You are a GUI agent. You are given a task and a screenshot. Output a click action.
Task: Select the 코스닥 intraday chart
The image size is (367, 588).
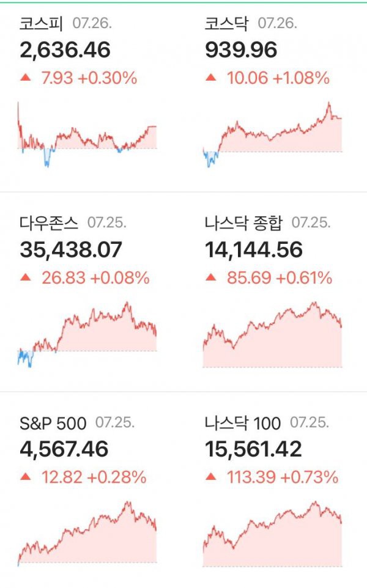pos(272,134)
